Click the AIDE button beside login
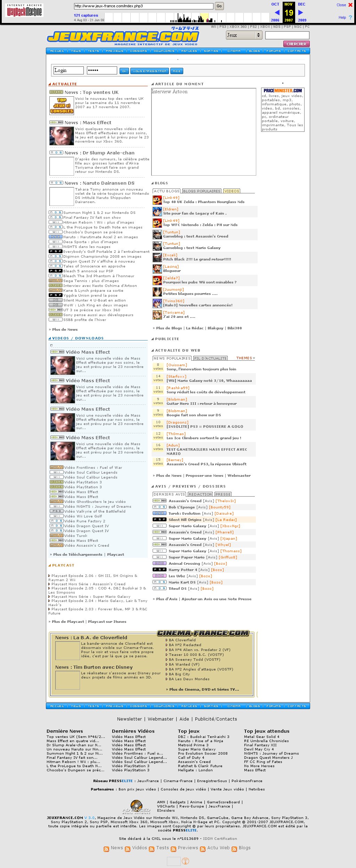The image size is (356, 868). 177,71
